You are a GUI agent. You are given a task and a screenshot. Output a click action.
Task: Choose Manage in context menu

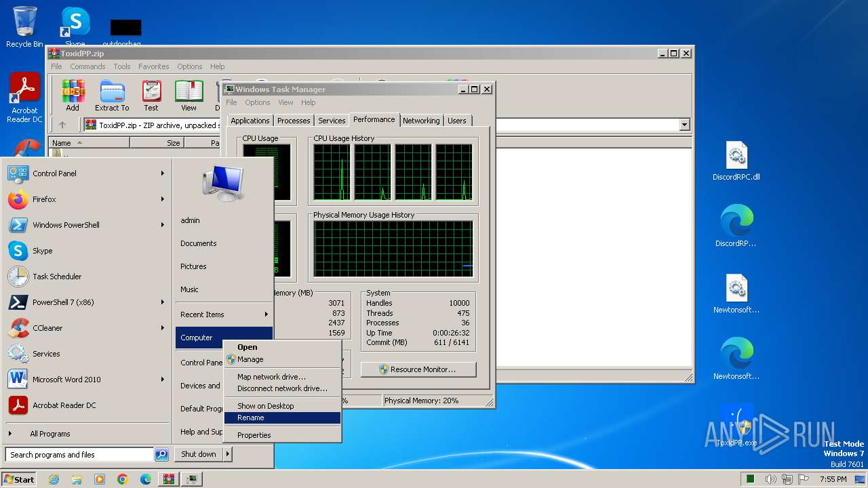282,359
